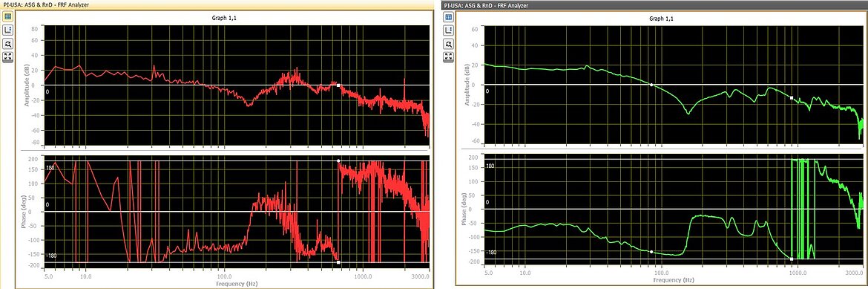Viewport: 868px width, 289px height.
Task: Select square marker at bottom of red phase plot
Action: pos(338,262)
